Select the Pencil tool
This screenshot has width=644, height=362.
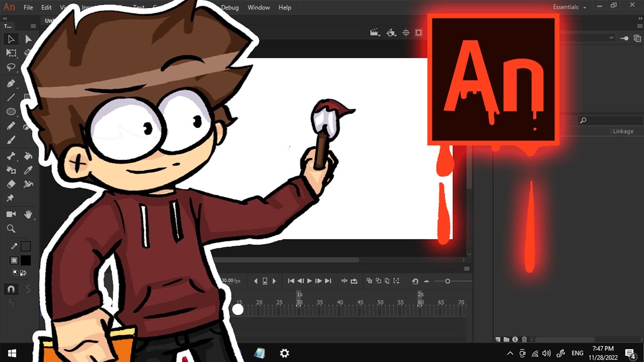pos(11,126)
